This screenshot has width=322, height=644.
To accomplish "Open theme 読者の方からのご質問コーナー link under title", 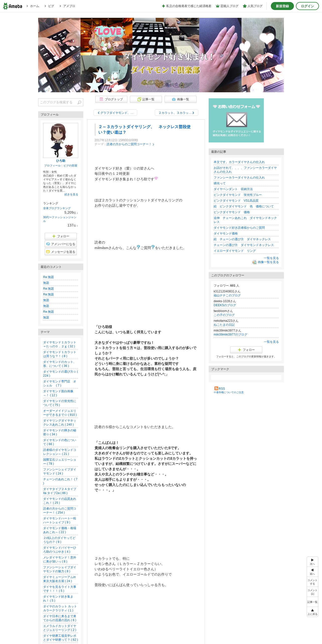I will tap(130, 144).
